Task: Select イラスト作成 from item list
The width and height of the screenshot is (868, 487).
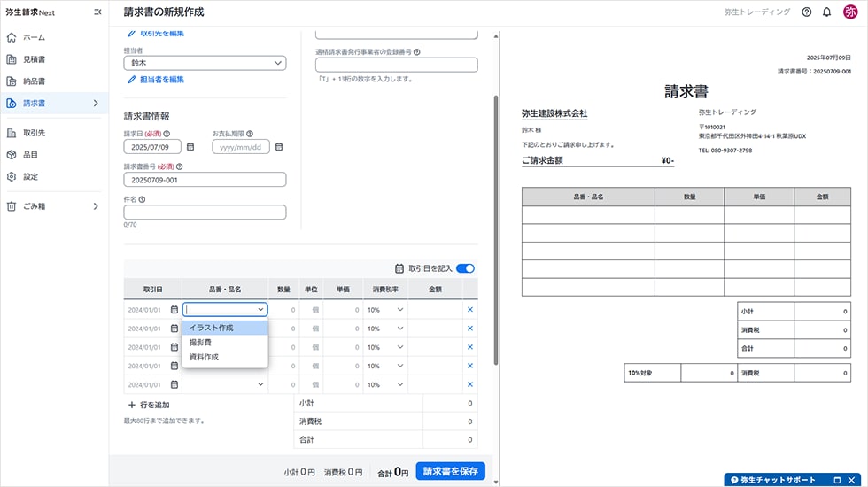Action: click(x=224, y=328)
